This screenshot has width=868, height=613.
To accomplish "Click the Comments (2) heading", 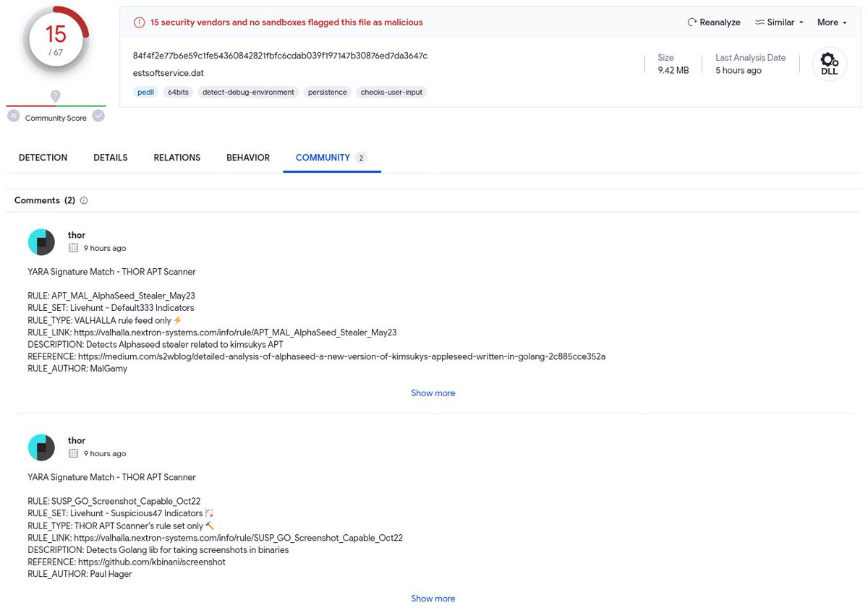I will click(45, 200).
